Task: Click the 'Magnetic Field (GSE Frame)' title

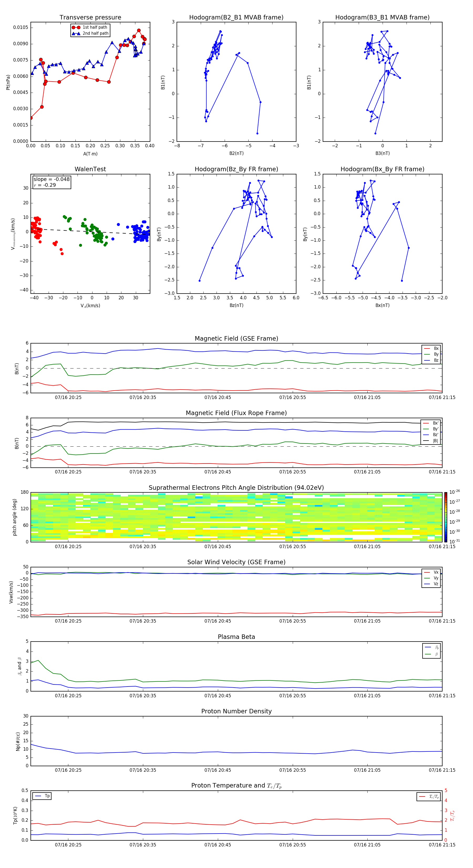Action: click(236, 339)
